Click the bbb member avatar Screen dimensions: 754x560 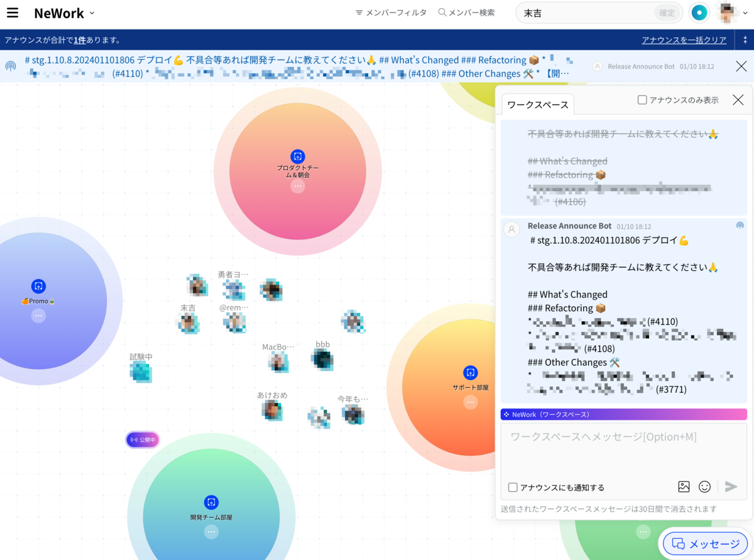[x=322, y=360]
